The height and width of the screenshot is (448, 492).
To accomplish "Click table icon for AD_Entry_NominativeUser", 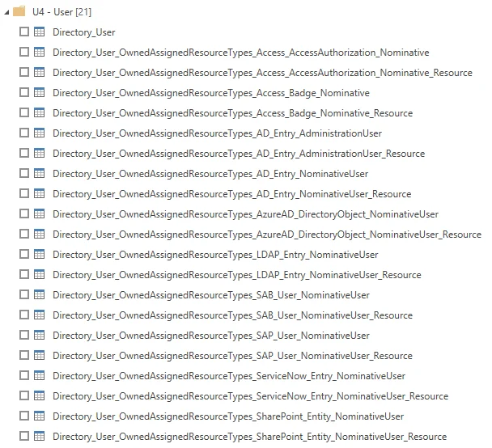I will (x=40, y=174).
